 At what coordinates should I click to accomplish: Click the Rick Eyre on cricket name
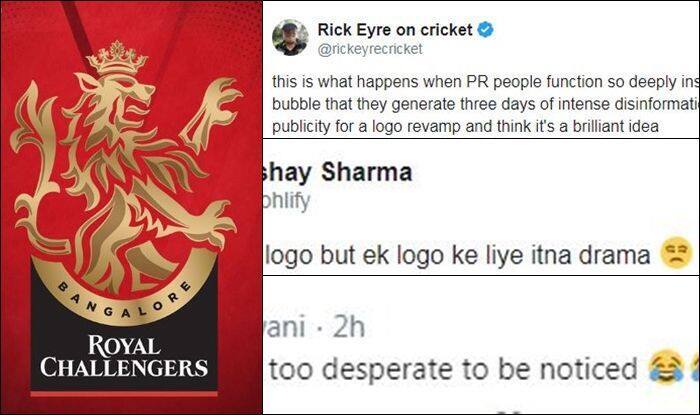(x=395, y=30)
